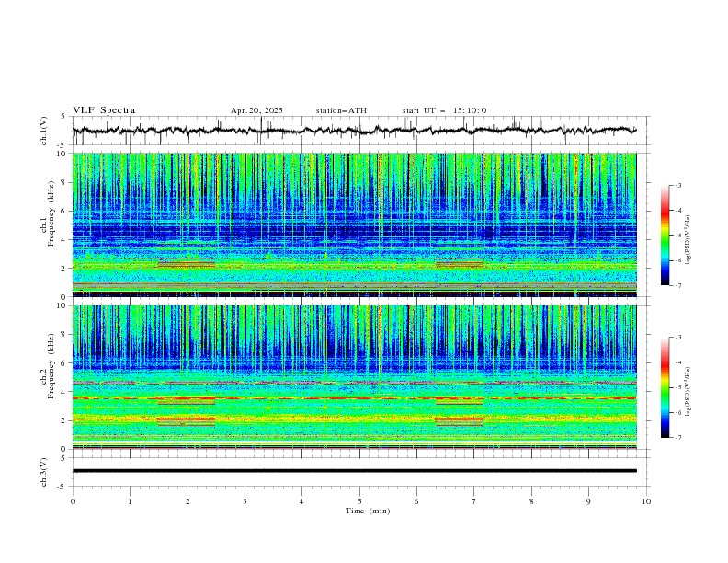The height and width of the screenshot is (563, 728).
Task: Click the "-3" tick on ch.2 colorbar
Action: 677,338
